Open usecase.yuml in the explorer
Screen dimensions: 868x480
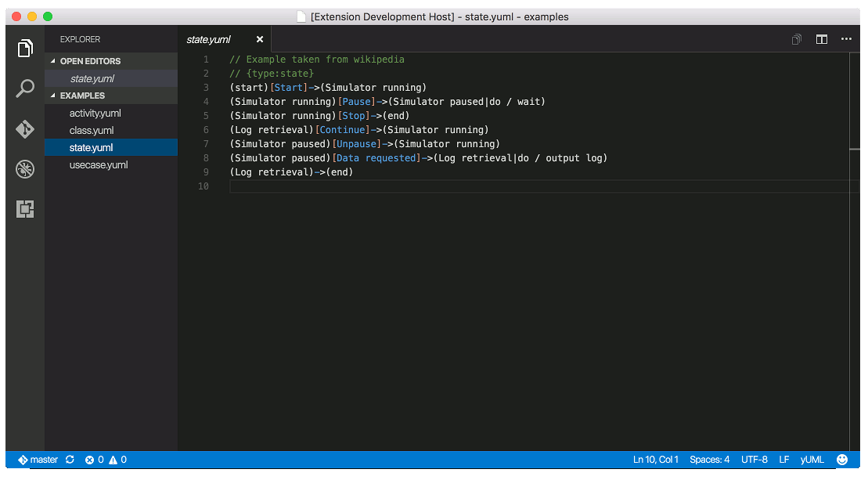coord(110,164)
